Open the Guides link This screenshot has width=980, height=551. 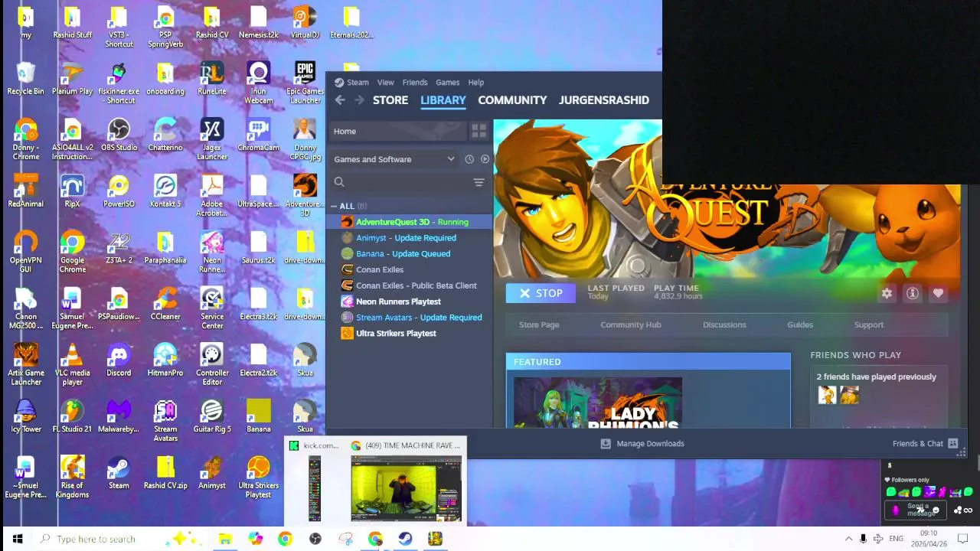800,324
